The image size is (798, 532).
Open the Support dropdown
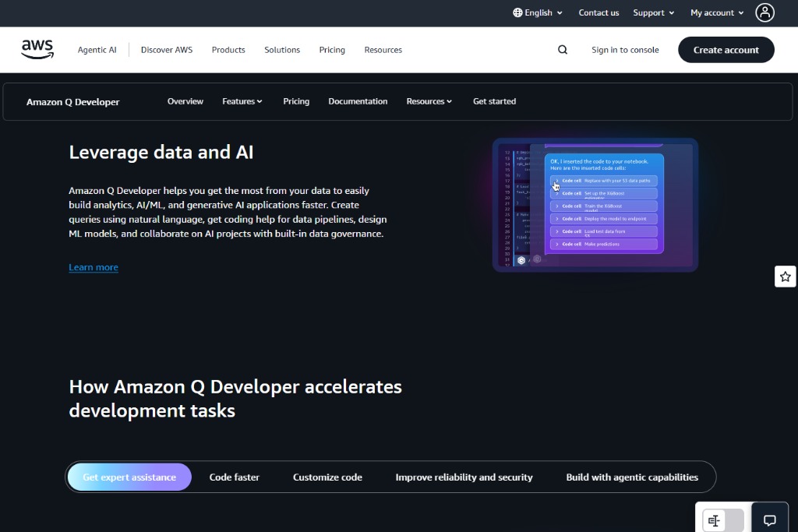pyautogui.click(x=653, y=12)
